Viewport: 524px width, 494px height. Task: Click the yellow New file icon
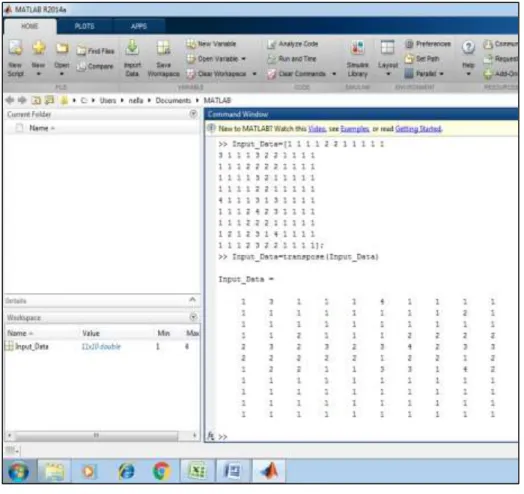(x=39, y=48)
